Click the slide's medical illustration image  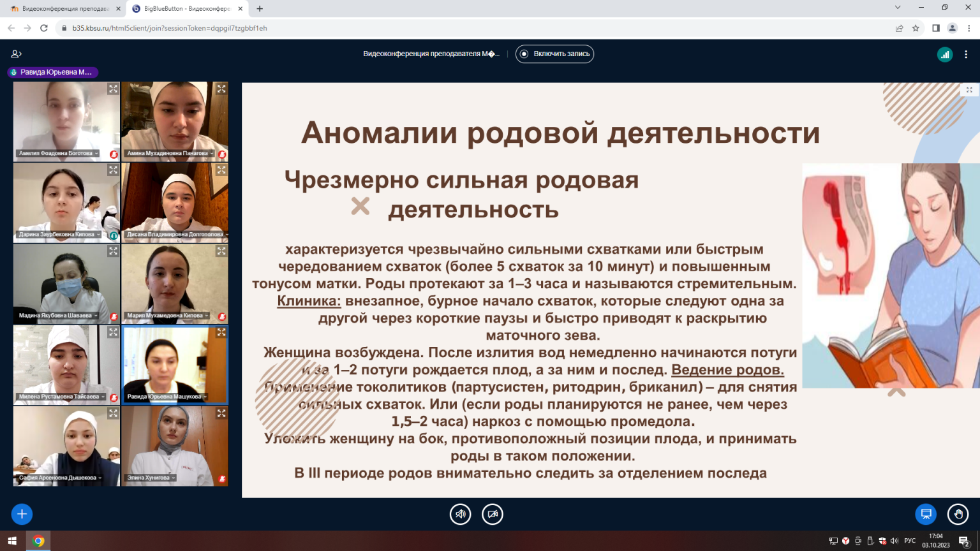click(891, 275)
